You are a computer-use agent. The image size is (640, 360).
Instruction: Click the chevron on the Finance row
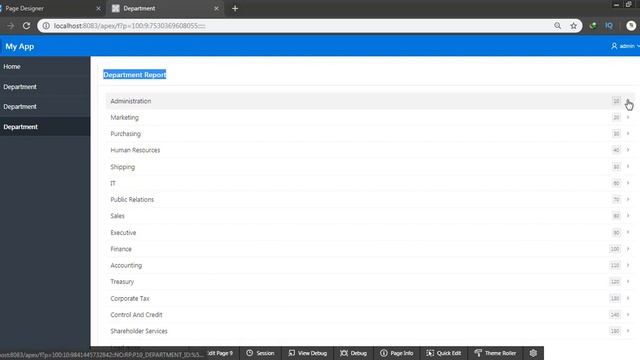[x=628, y=249]
